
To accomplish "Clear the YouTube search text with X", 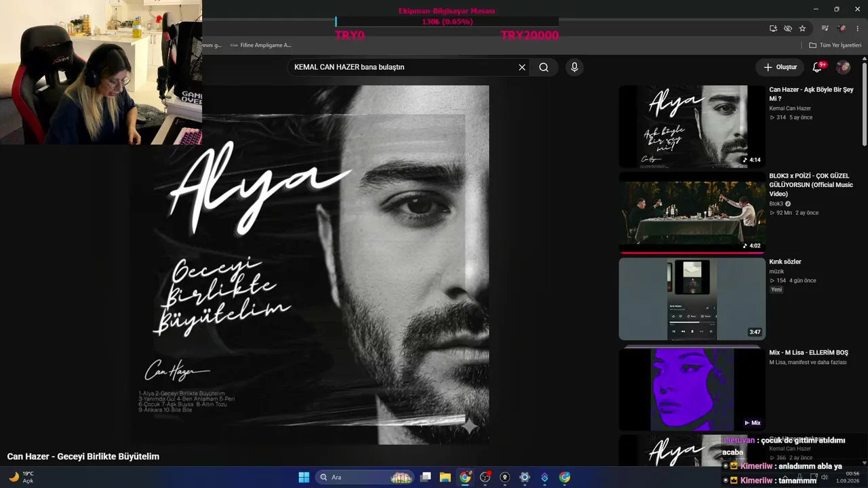I will (x=522, y=67).
